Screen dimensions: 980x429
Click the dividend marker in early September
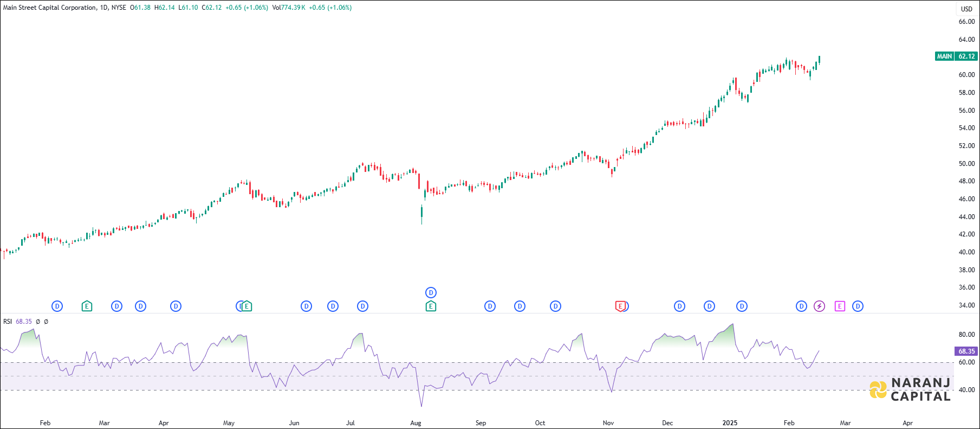(x=490, y=306)
